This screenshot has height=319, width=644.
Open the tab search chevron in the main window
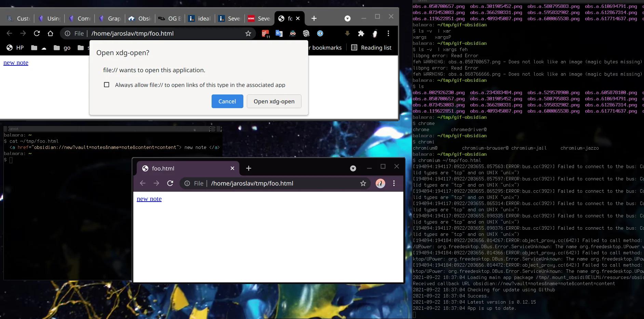click(x=348, y=18)
